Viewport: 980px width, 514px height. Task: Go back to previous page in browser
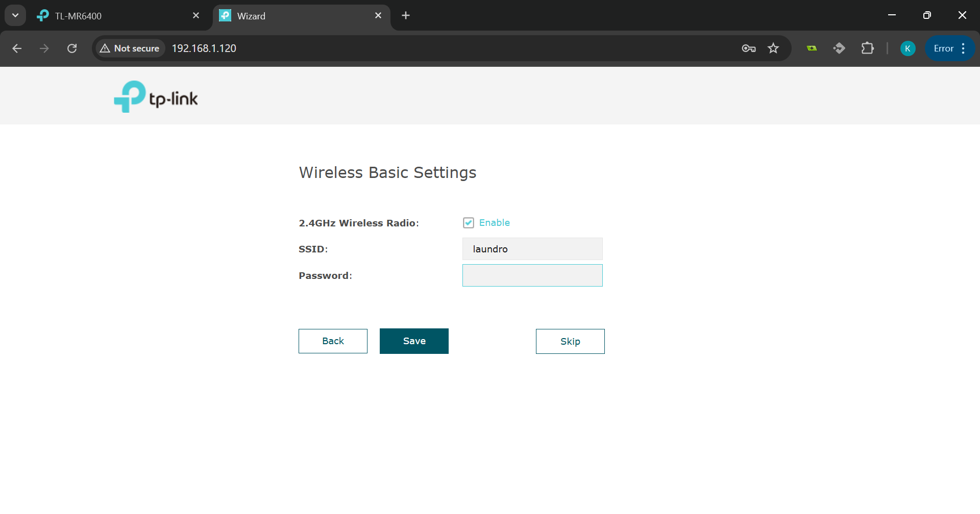pos(17,48)
